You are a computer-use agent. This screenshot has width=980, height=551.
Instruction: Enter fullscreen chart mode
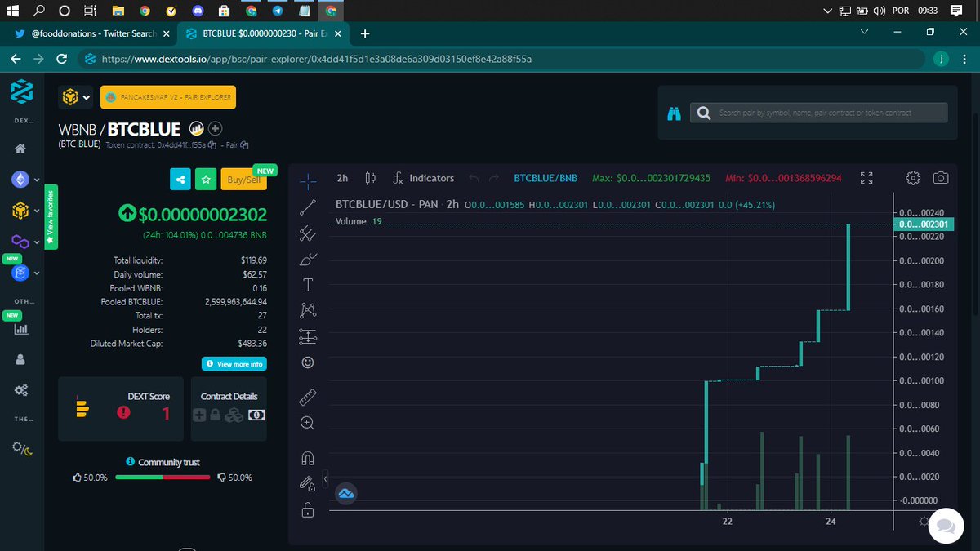point(867,178)
